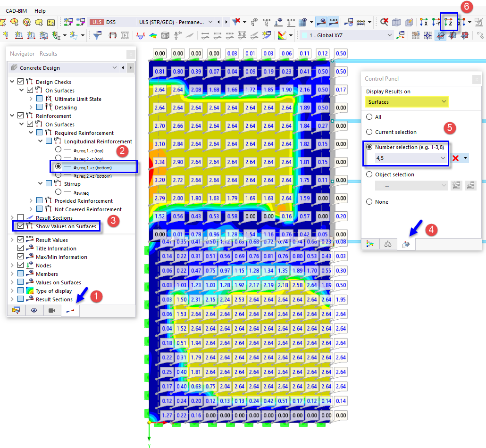Viewport: 486px width, 448px height.
Task: Go to next load case arrow
Action: click(226, 22)
